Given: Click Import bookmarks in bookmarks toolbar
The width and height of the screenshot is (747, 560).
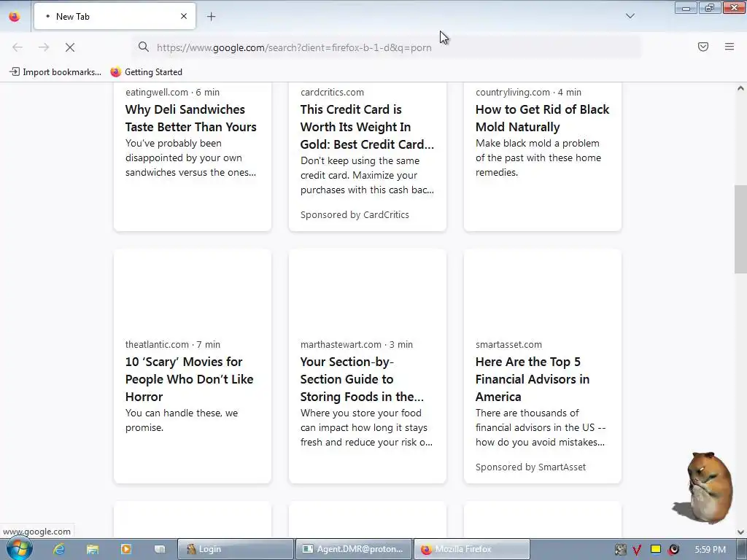Looking at the screenshot, I should [x=55, y=72].
